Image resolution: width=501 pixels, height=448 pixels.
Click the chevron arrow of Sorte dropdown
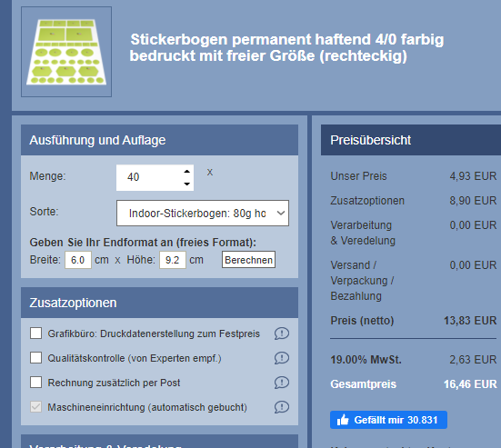tap(281, 213)
